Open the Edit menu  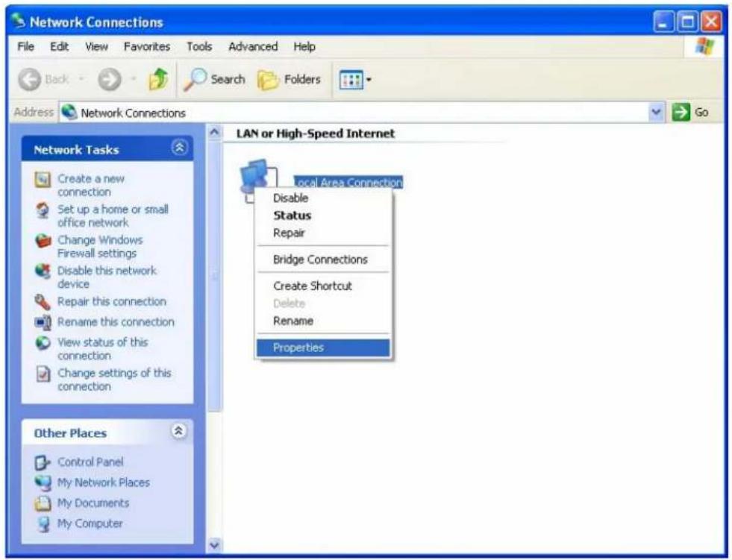(x=59, y=47)
